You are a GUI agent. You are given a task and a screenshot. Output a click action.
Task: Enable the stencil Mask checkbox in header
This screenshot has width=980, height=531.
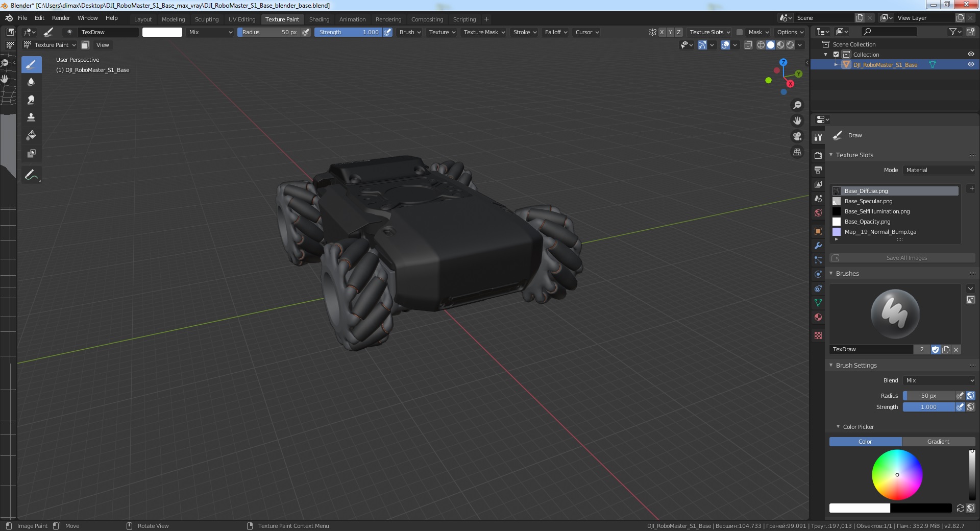point(740,32)
